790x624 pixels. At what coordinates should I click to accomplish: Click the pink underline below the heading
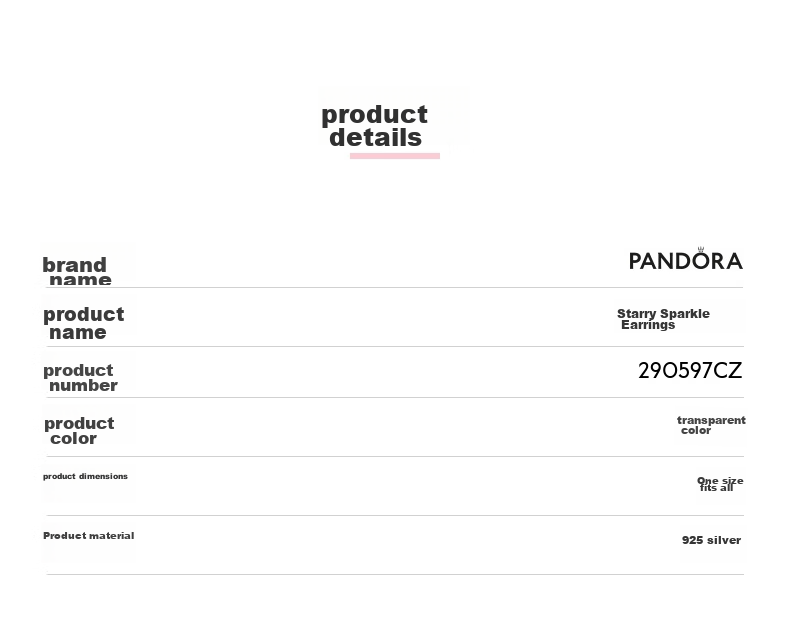coord(394,156)
